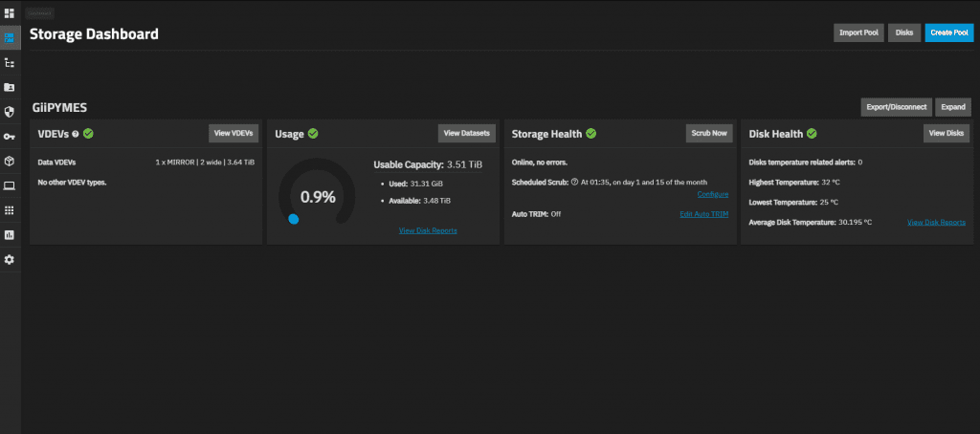Viewport: 980px width, 434px height.
Task: Open the Edit Auto TRIM link
Action: pyautogui.click(x=703, y=214)
